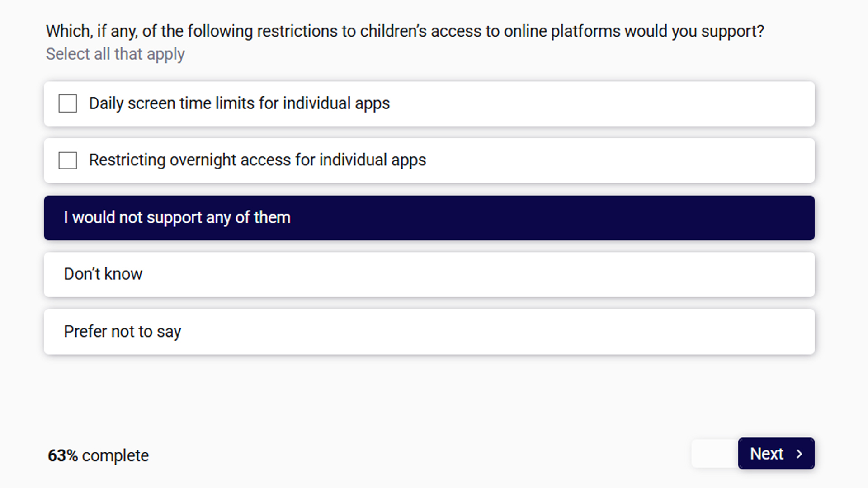Click the 63% complete progress indicator
868x488 pixels.
[x=98, y=455]
